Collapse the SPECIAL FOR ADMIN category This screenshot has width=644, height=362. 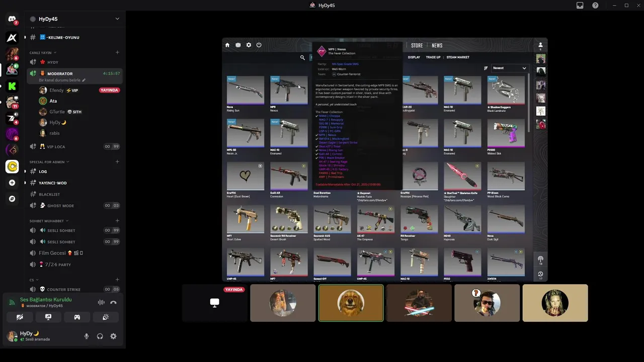point(49,162)
